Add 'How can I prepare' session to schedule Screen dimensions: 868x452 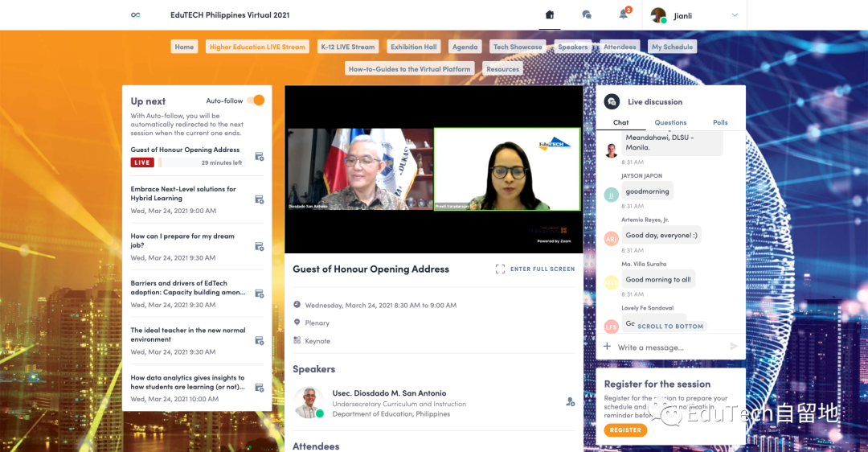click(x=260, y=247)
